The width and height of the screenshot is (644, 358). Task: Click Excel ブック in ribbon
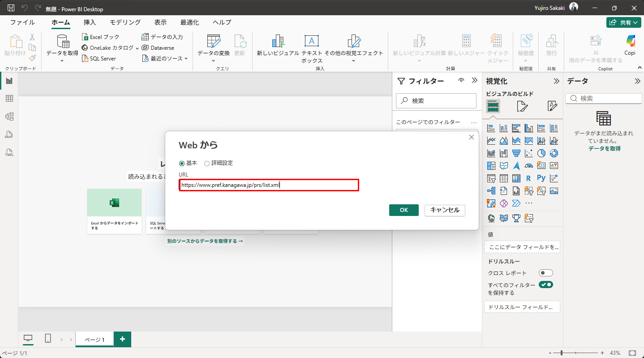pyautogui.click(x=100, y=37)
